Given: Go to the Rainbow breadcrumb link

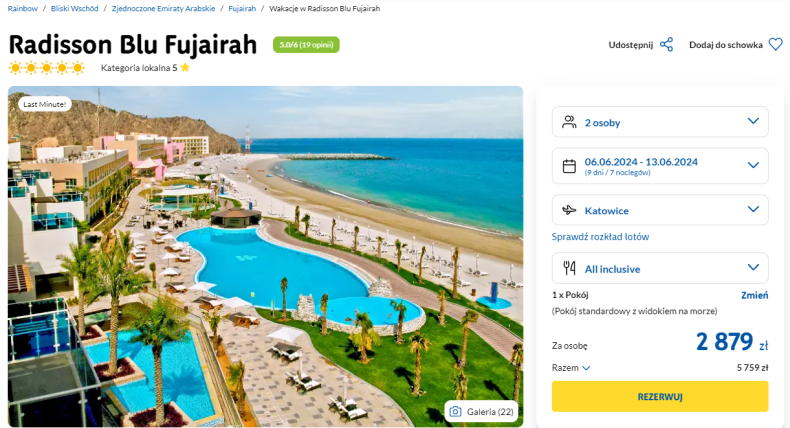Looking at the screenshot, I should pos(23,9).
